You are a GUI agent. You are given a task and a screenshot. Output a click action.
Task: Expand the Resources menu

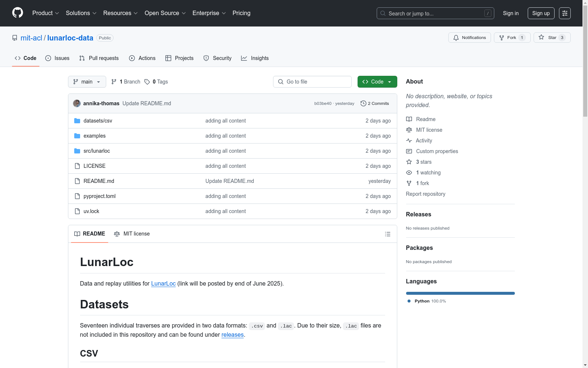tap(120, 13)
